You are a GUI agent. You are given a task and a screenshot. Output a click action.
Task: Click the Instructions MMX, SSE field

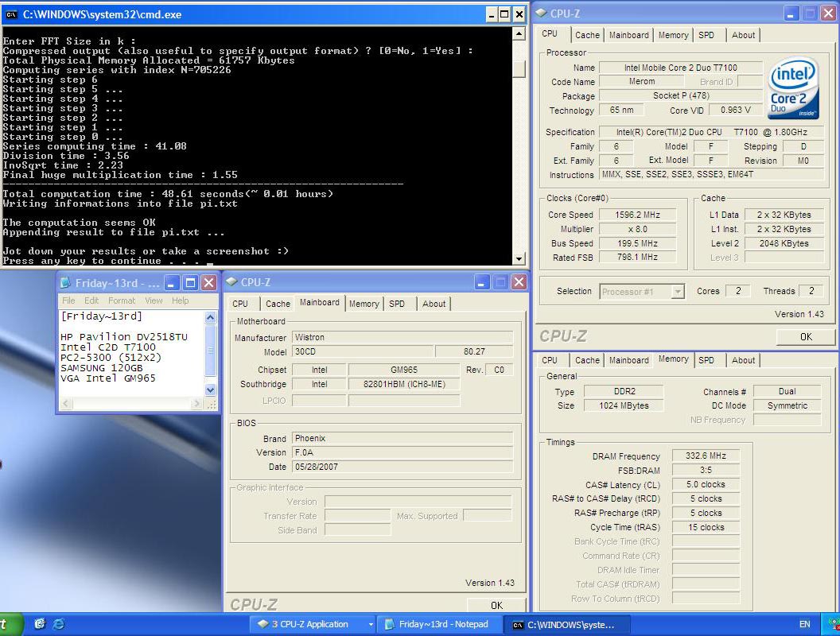coord(711,175)
